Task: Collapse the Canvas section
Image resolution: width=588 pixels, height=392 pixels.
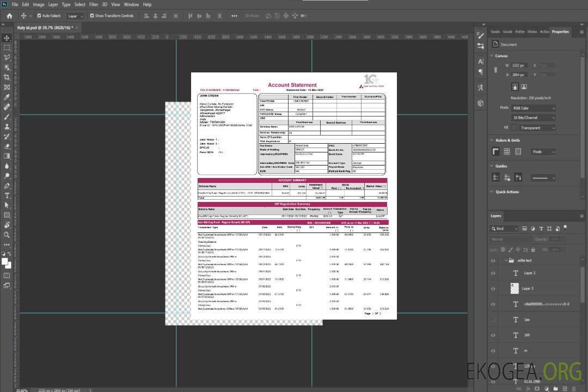Action: click(x=492, y=56)
